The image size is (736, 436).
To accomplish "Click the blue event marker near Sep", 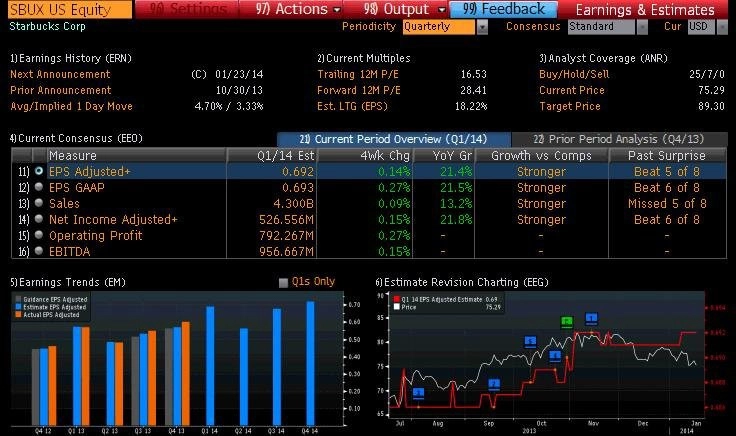I will [x=493, y=385].
